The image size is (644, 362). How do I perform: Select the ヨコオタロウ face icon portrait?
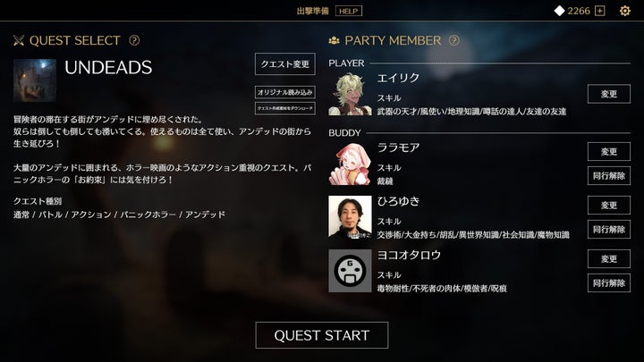[x=350, y=271]
